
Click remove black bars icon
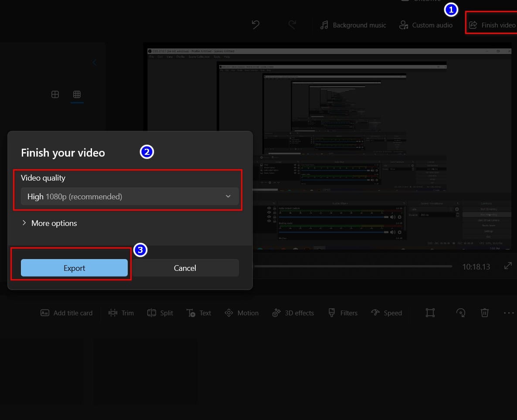[430, 313]
